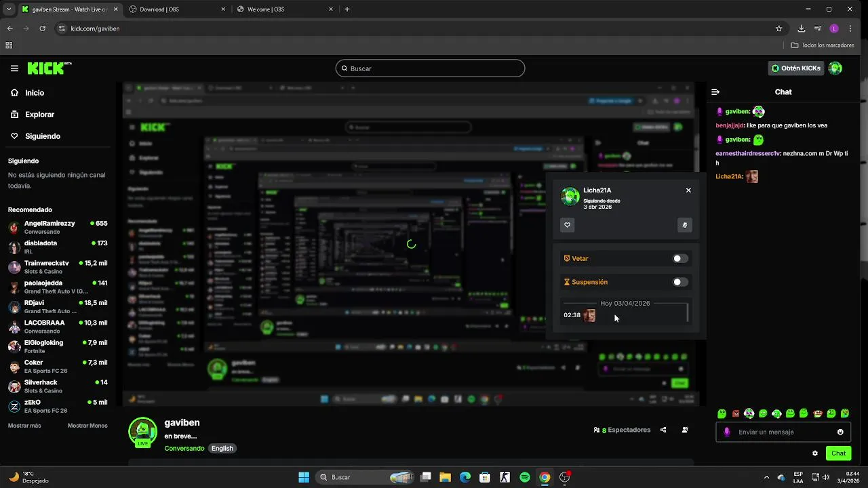868x488 pixels.
Task: Click the follow user icon next to the share icon
Action: (685, 430)
